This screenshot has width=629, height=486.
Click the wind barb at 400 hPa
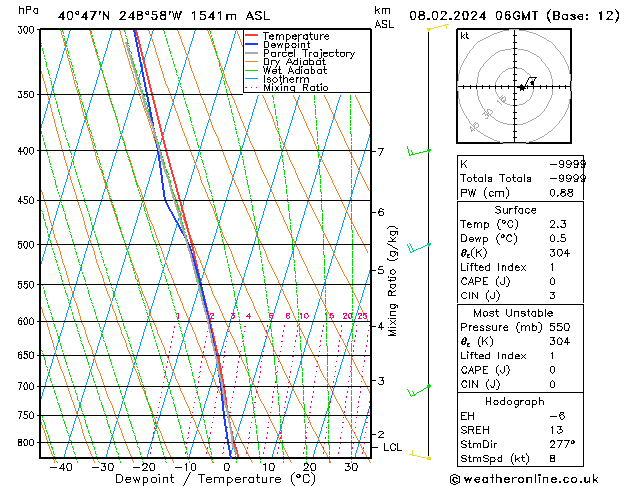(416, 151)
